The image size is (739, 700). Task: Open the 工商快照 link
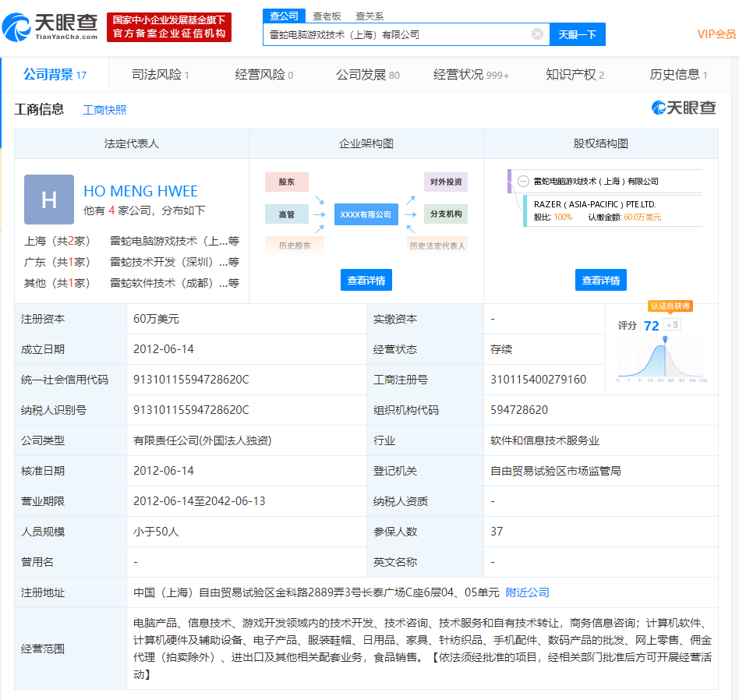click(x=104, y=110)
